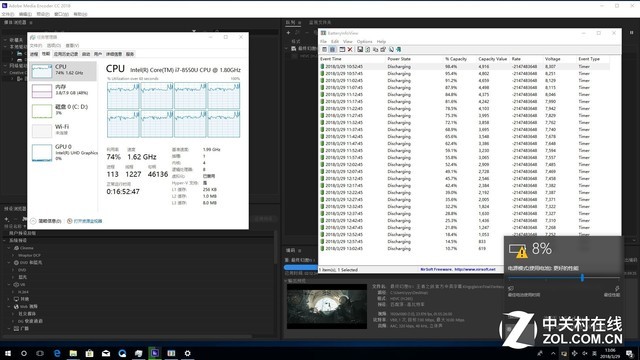Viewport: 640px width, 360px height.
Task: Click the encoding progress bar
Action: click(x=301, y=267)
